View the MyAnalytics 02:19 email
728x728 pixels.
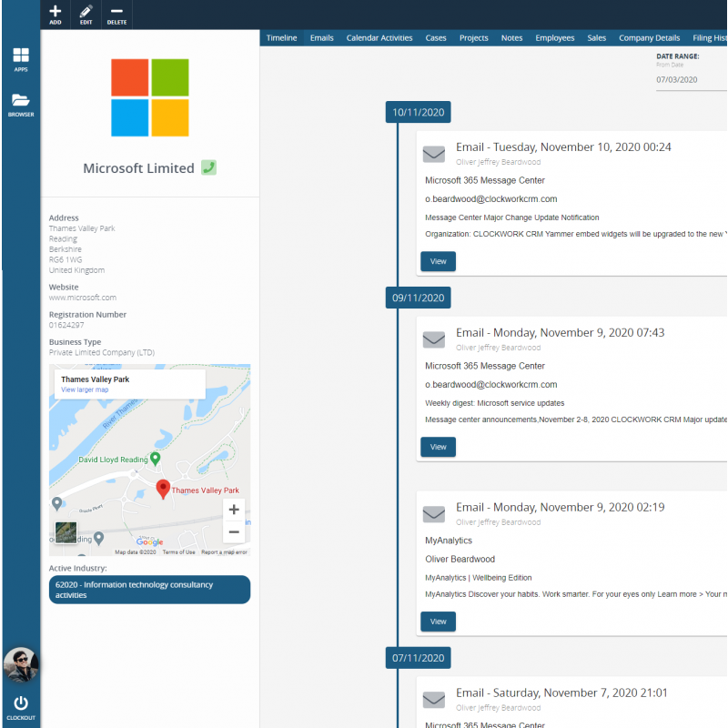click(439, 622)
